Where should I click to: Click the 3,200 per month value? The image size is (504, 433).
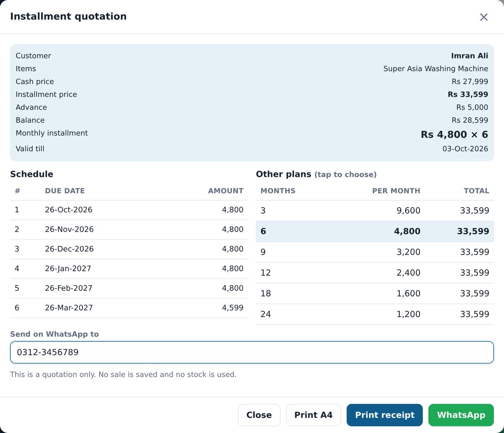click(x=408, y=252)
